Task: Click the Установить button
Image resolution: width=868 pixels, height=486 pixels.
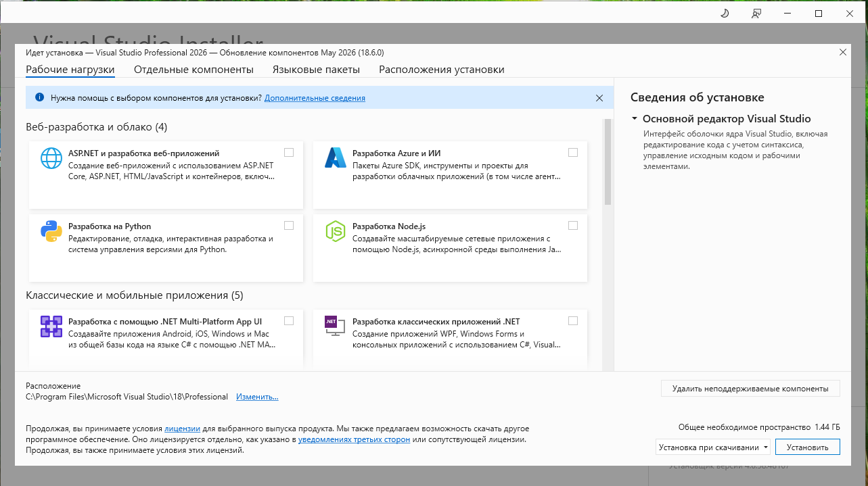Action: pyautogui.click(x=808, y=447)
